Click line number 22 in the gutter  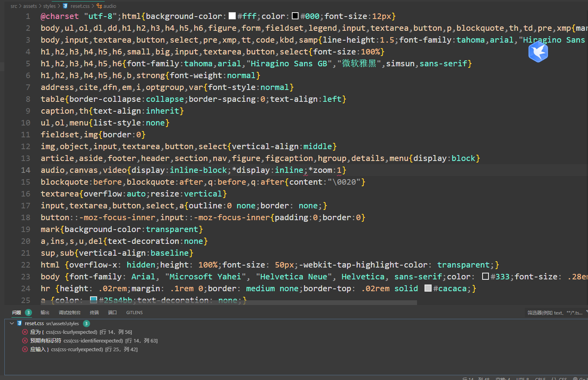pyautogui.click(x=26, y=265)
